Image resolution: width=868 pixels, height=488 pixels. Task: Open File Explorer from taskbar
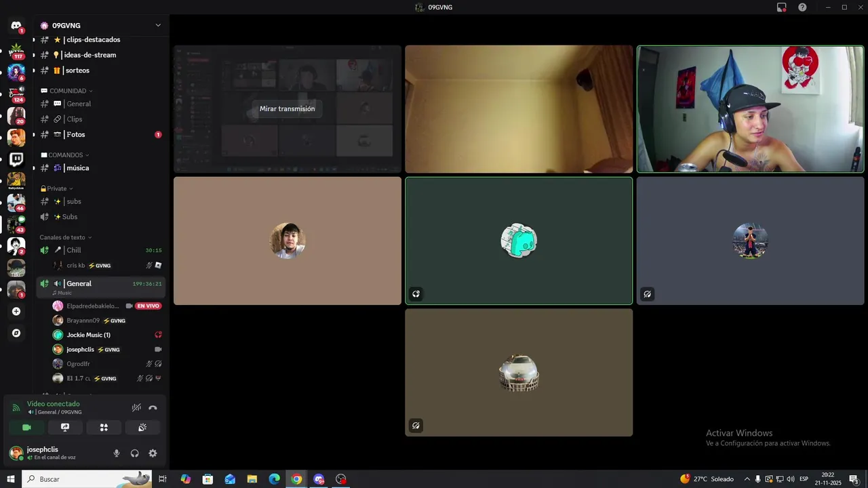click(x=252, y=479)
